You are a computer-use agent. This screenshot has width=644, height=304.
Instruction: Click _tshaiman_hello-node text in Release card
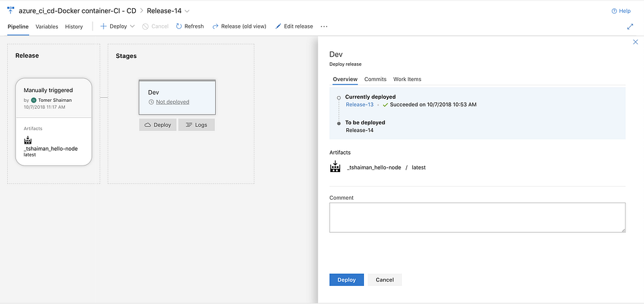point(50,149)
